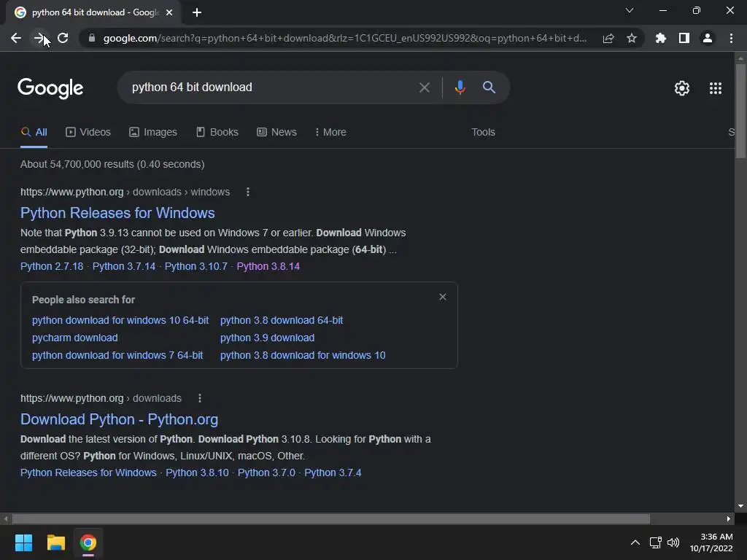The image size is (747, 560).
Task: Search python 3.9 download suggestion
Action: pyautogui.click(x=267, y=338)
